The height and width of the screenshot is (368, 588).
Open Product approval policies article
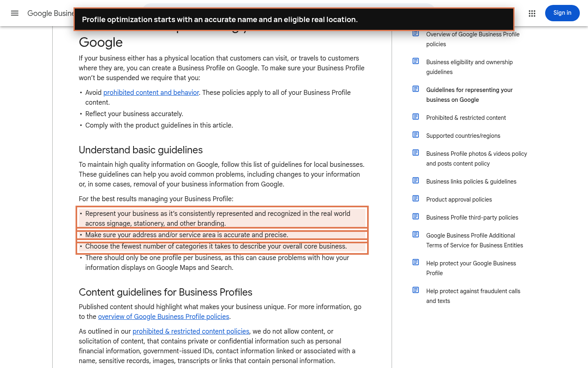459,200
